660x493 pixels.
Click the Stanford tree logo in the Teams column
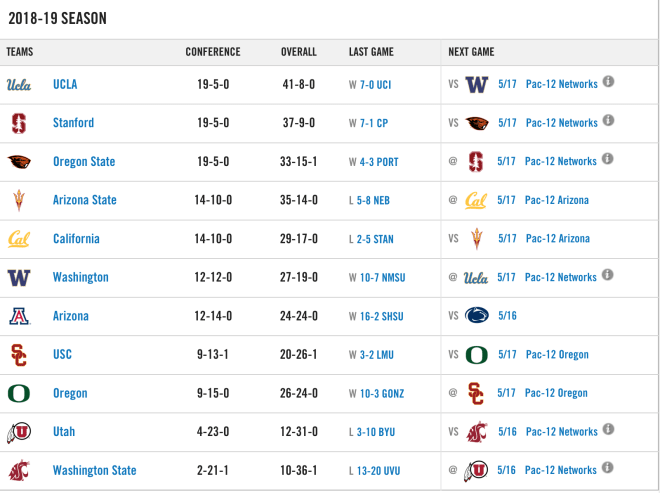[19, 123]
